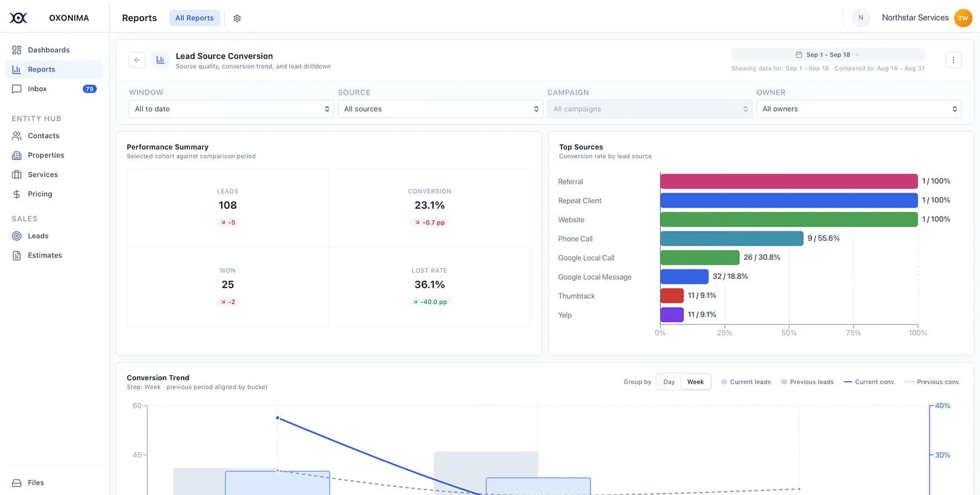Viewport: 980px width, 495px height.
Task: Go to Contacts in Entity Hub
Action: [x=54, y=135]
